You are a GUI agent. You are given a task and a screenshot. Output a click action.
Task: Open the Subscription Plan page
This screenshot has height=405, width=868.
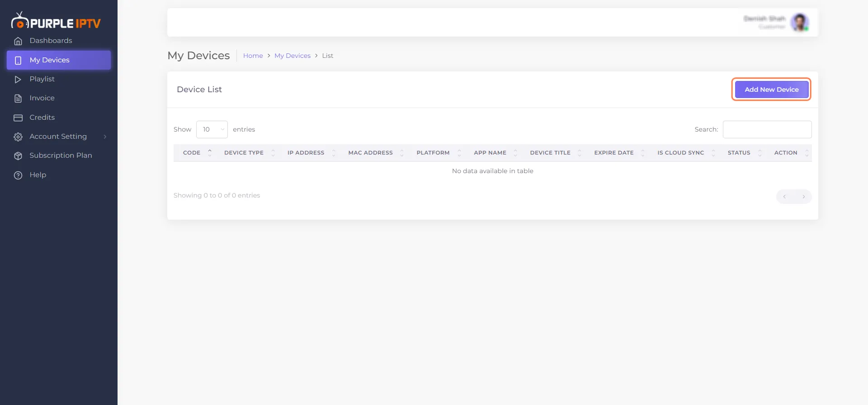(x=59, y=155)
